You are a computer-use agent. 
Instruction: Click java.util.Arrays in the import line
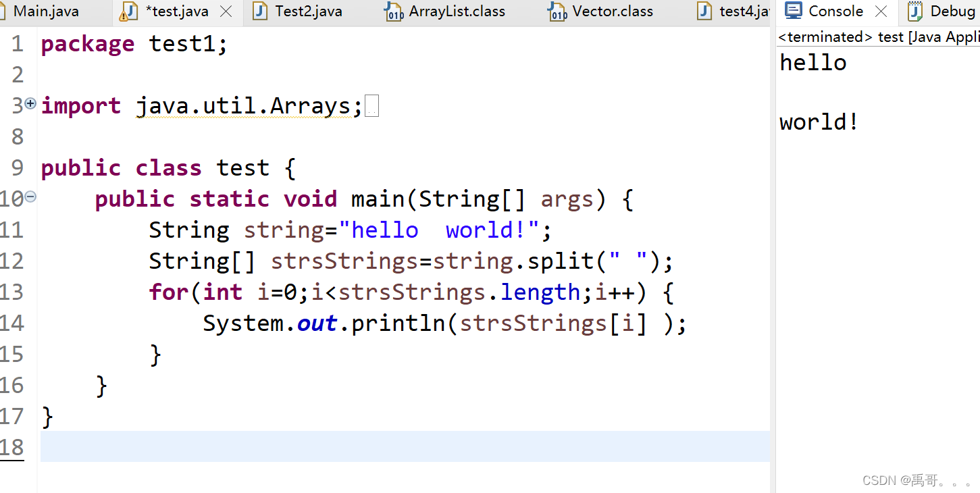(243, 106)
